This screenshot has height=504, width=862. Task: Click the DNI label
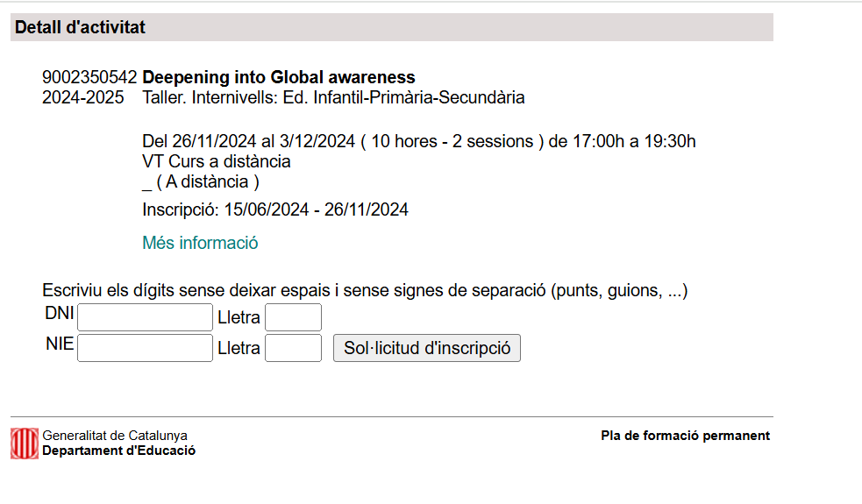click(59, 314)
